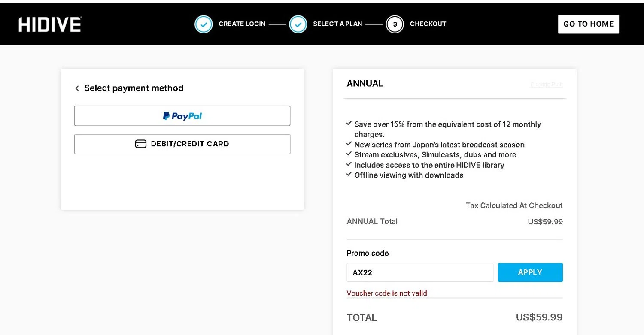Select the CREATE LOGIN step label
The height and width of the screenshot is (335, 644).
click(242, 24)
